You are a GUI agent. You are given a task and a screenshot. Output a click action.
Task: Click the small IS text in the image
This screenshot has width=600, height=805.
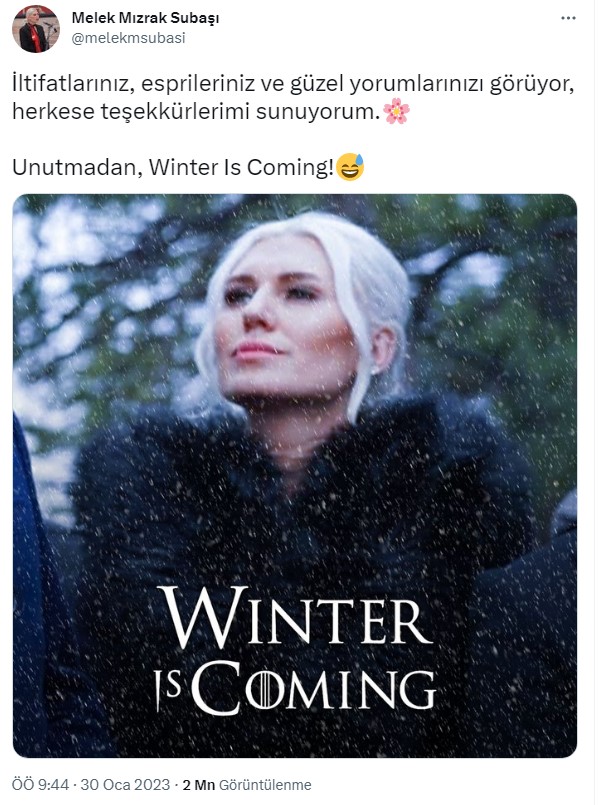click(x=168, y=692)
